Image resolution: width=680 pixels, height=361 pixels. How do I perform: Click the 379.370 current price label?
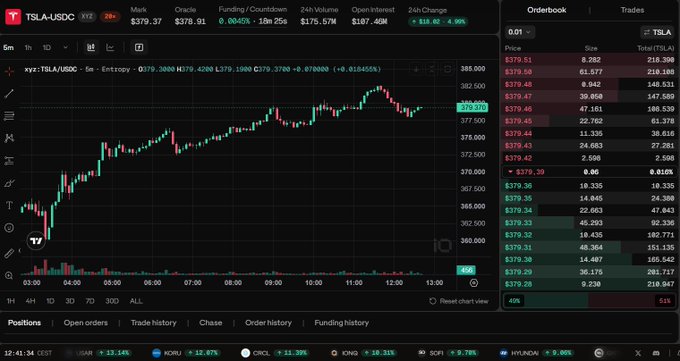click(x=472, y=108)
